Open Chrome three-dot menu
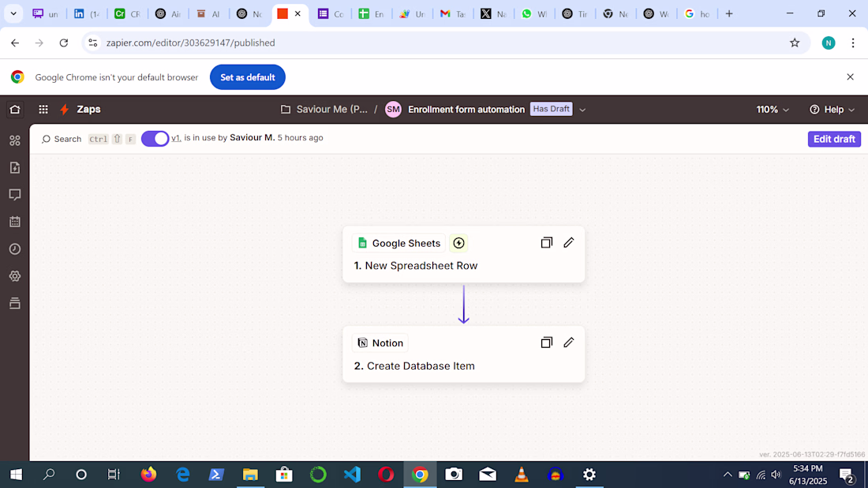868x488 pixels. pos(853,43)
